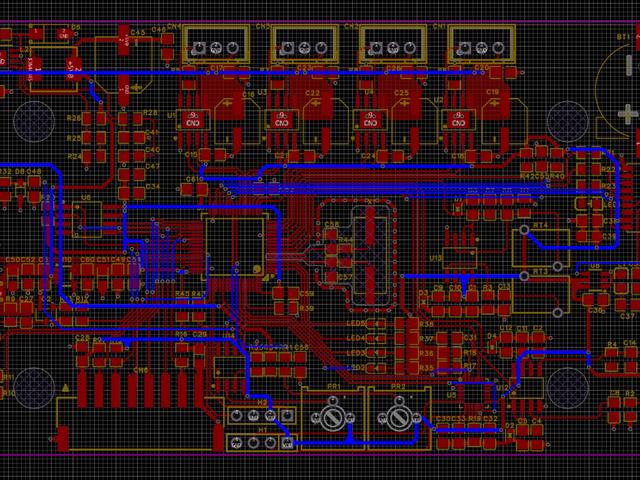The height and width of the screenshot is (480, 640).
Task: Select the central square microcontroller footprint
Action: [x=235, y=246]
